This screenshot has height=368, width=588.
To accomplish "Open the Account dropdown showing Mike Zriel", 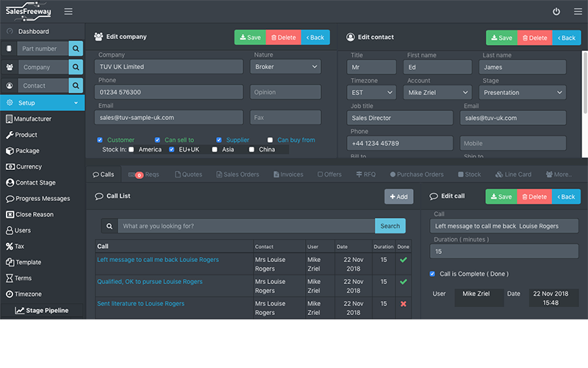I will [437, 93].
